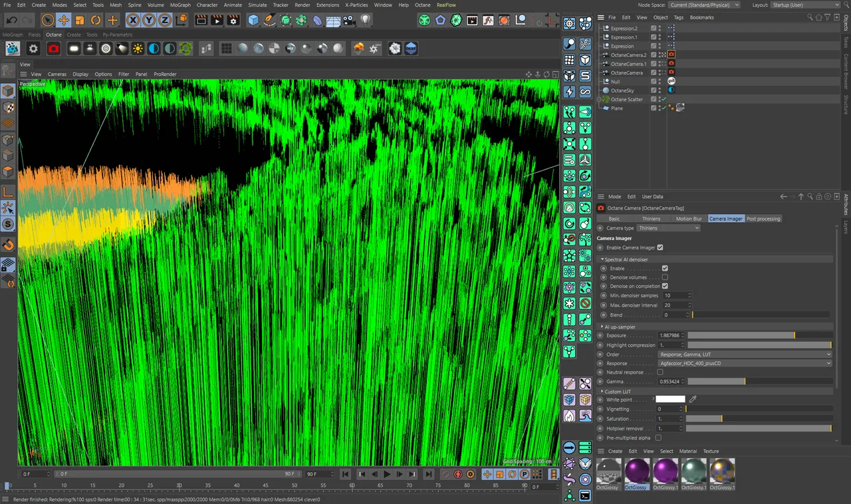The width and height of the screenshot is (851, 504).
Task: Open the Order dropdown
Action: 745,354
